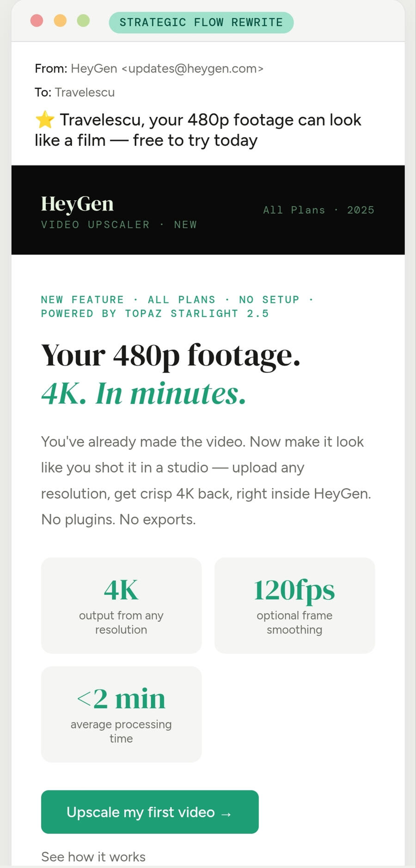Image resolution: width=416 pixels, height=868 pixels.
Task: Select the 120fps frame smoothing card
Action: pyautogui.click(x=294, y=605)
